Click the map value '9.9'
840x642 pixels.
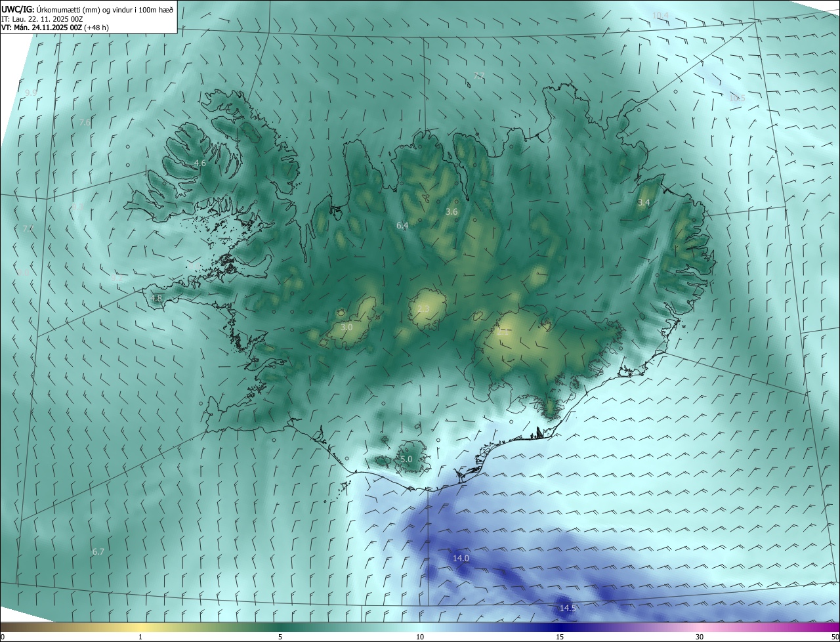[31, 93]
